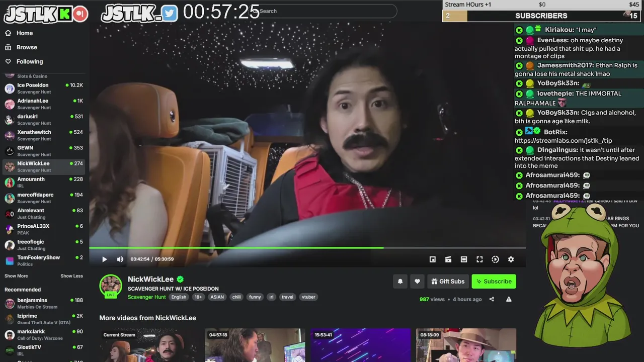Report the video with warning icon

coord(509,299)
